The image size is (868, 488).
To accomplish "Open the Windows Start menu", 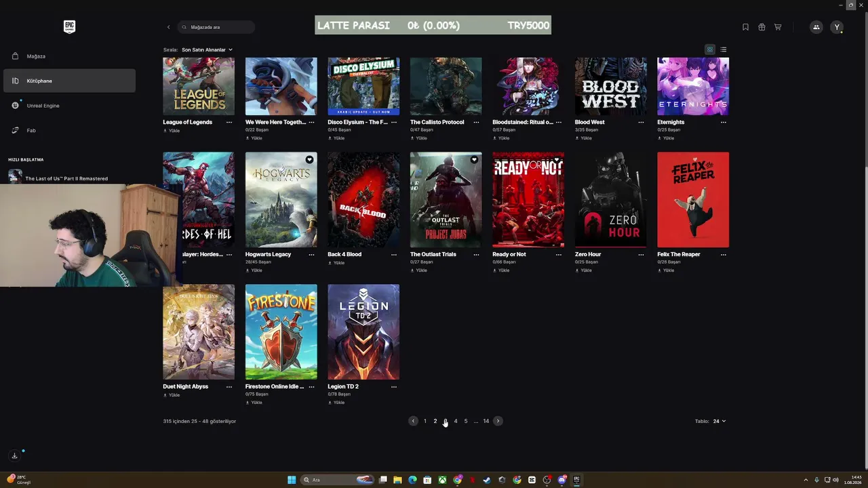I will tap(292, 480).
